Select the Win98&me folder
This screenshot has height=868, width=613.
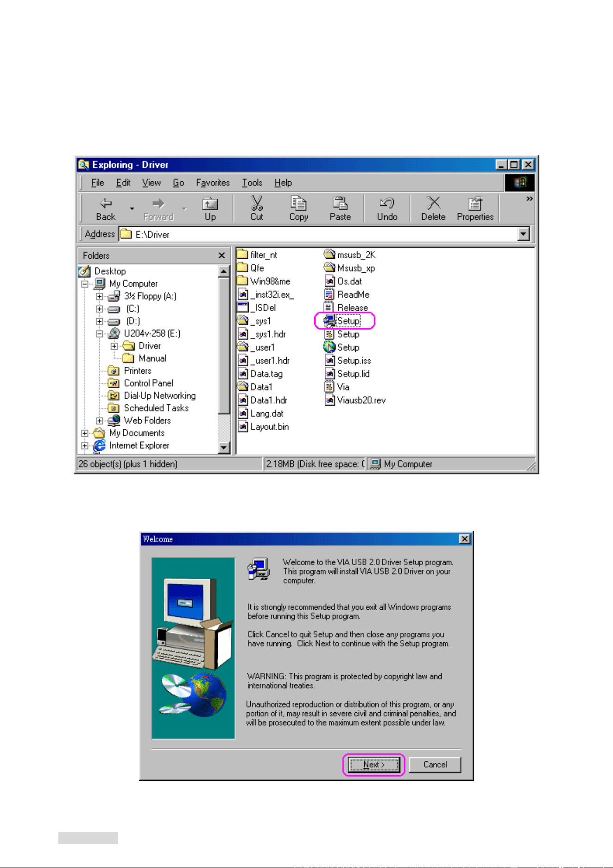[264, 281]
